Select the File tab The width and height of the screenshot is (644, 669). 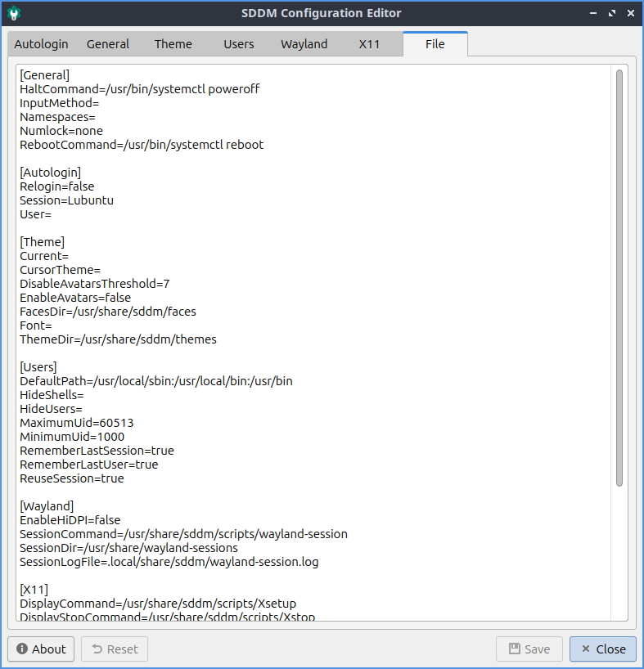point(435,44)
